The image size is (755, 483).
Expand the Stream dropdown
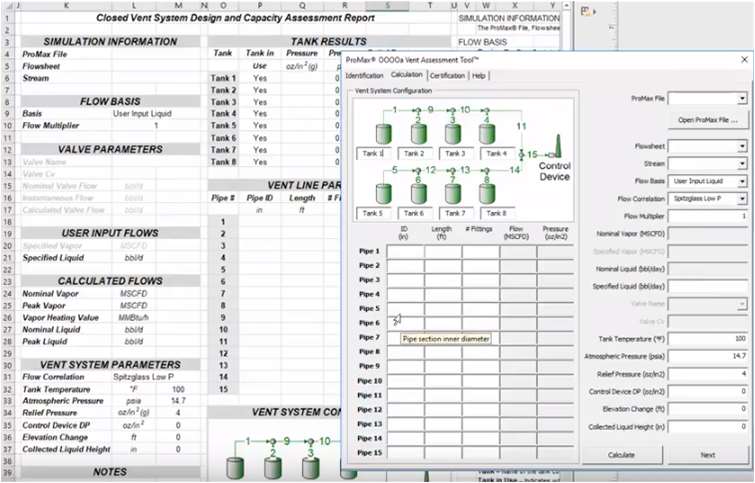coord(742,164)
